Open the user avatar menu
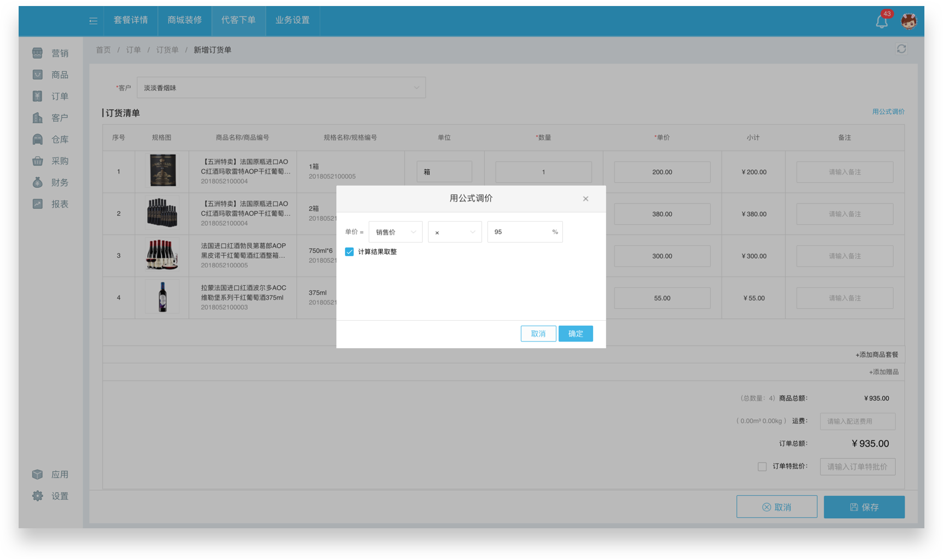Viewport: 943px width, 560px height. coord(909,21)
